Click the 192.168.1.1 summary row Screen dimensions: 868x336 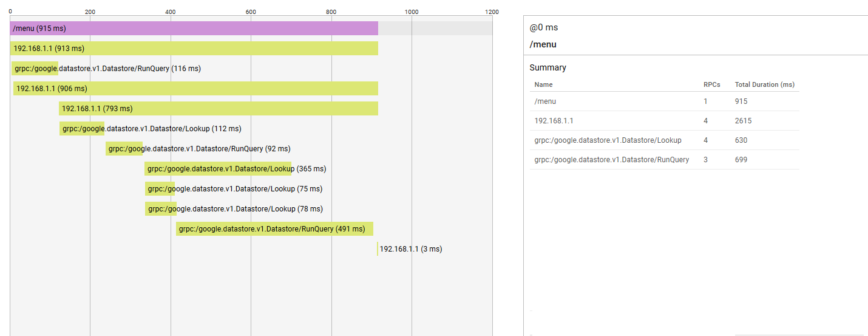pos(664,121)
